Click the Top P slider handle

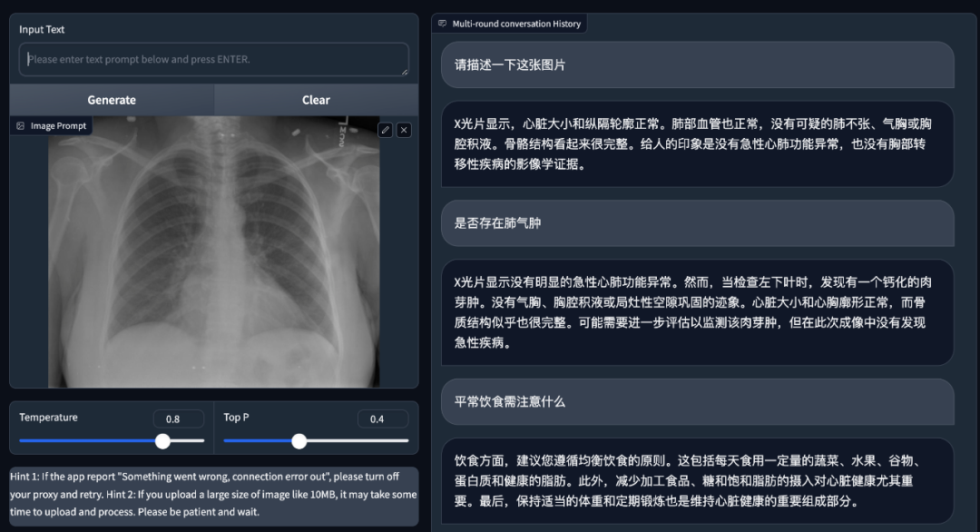click(x=299, y=440)
